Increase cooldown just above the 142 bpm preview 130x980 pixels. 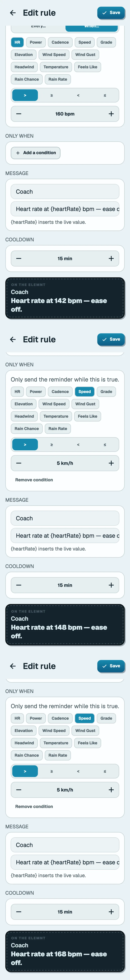click(x=111, y=258)
